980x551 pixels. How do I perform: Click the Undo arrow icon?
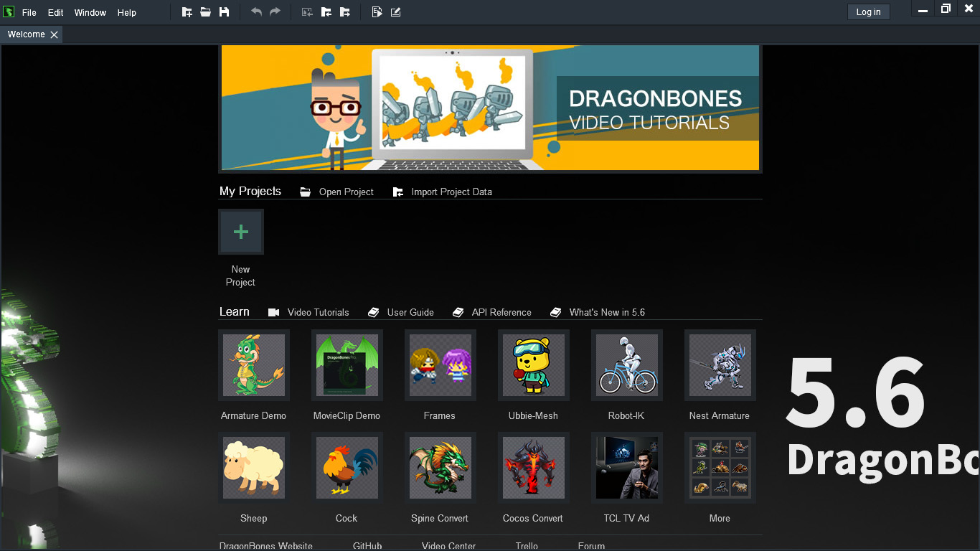click(256, 12)
